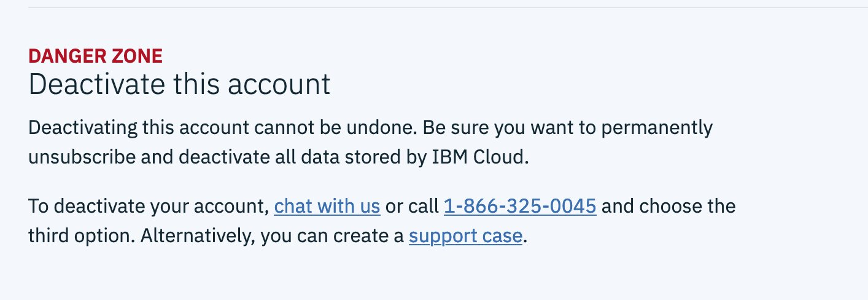Click the horizontal divider above Danger Zone
Image resolution: width=868 pixels, height=300 pixels.
[434, 7]
